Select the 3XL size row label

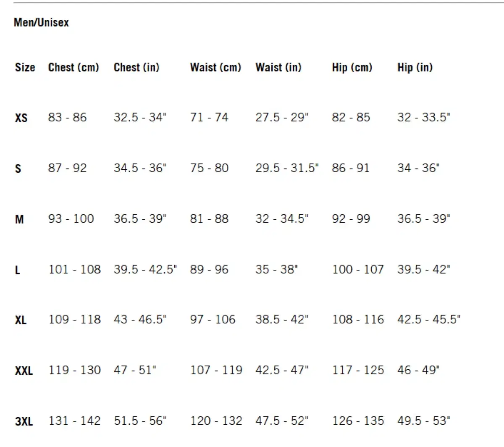[24, 421]
